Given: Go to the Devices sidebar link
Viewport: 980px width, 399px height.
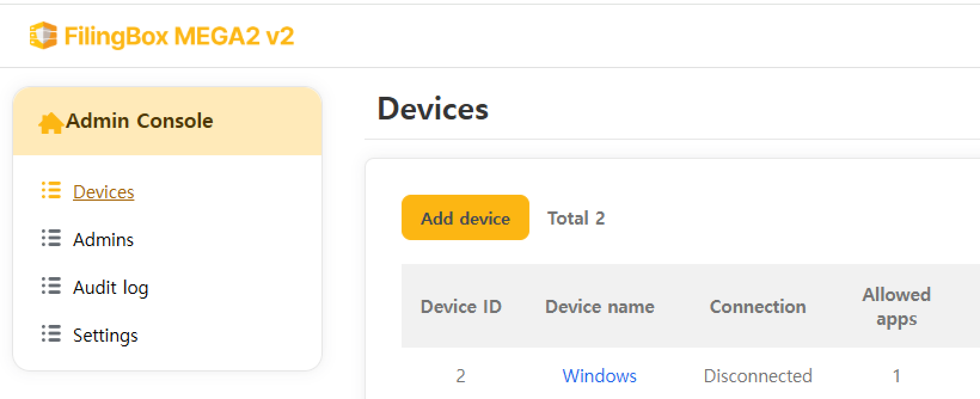Looking at the screenshot, I should pos(103,192).
